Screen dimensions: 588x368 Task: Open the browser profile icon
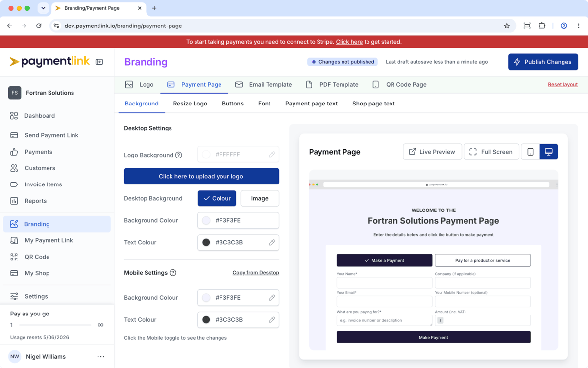click(x=564, y=26)
